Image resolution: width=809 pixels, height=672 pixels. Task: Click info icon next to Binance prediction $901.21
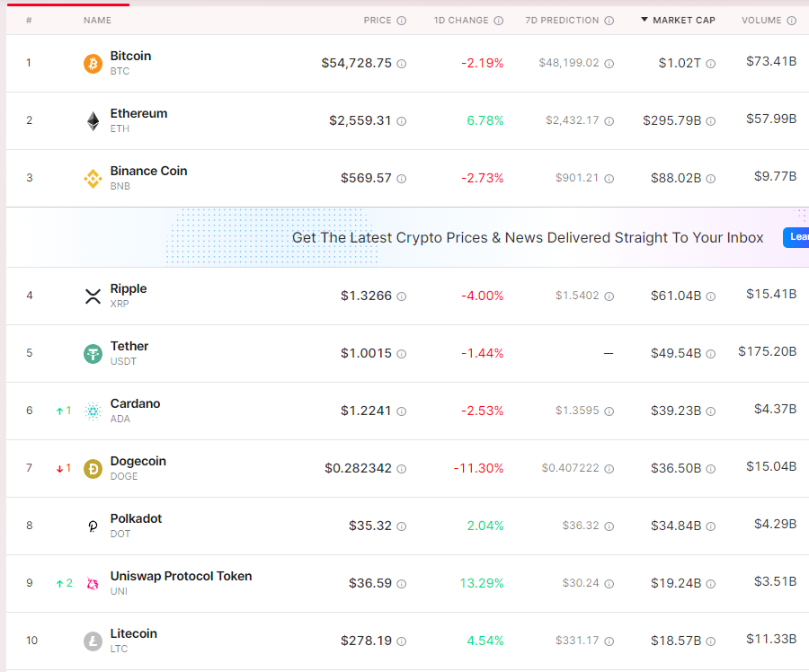point(609,179)
